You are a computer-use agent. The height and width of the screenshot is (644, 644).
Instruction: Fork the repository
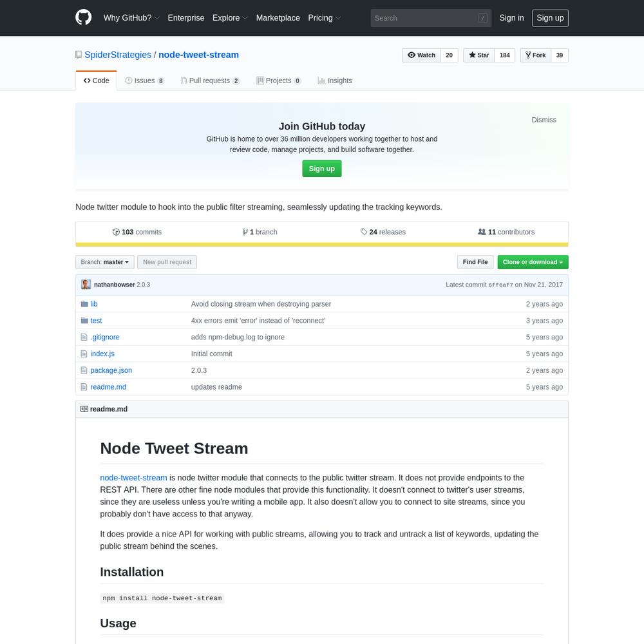coord(536,55)
